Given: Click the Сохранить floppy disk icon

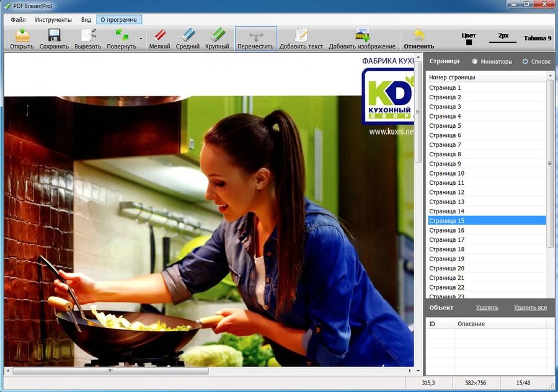Looking at the screenshot, I should pos(54,35).
